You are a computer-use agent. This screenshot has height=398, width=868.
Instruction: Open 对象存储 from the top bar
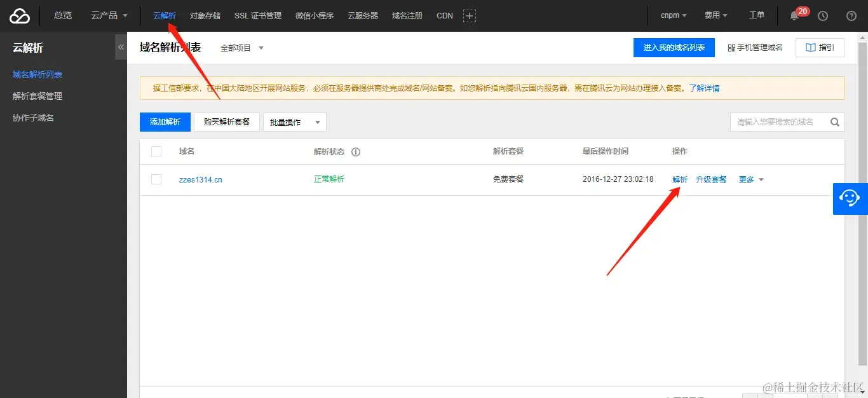[x=205, y=15]
